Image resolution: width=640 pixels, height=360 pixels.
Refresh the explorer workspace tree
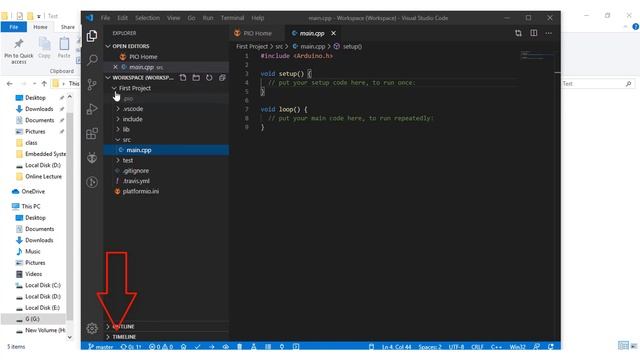pyautogui.click(x=209, y=78)
